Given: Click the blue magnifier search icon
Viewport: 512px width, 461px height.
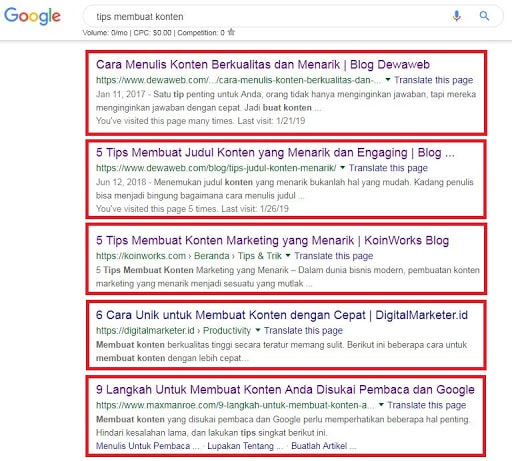Looking at the screenshot, I should click(x=484, y=16).
